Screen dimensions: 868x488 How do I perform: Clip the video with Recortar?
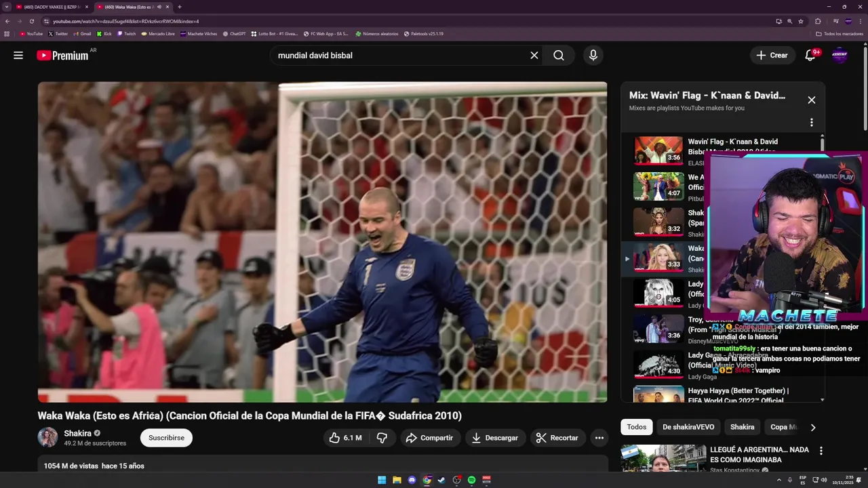coord(557,438)
